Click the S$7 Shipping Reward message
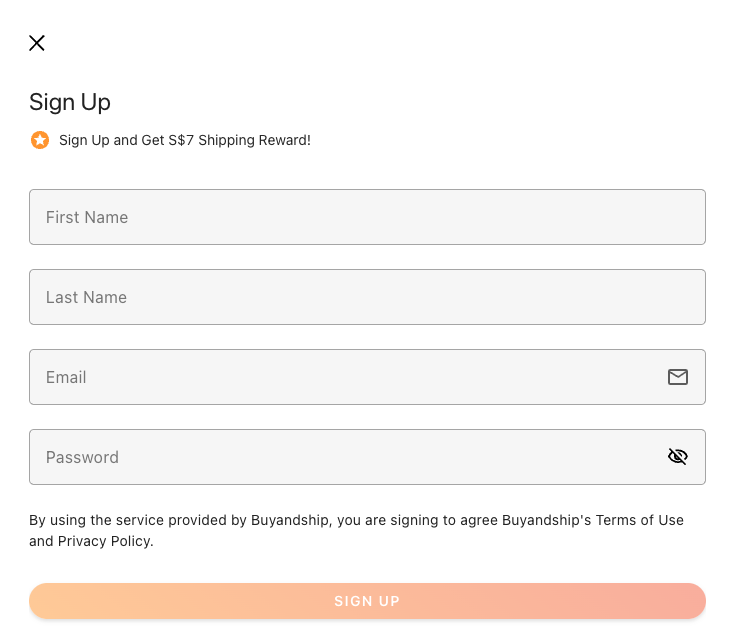Screen dimensions: 735x628 coord(185,140)
